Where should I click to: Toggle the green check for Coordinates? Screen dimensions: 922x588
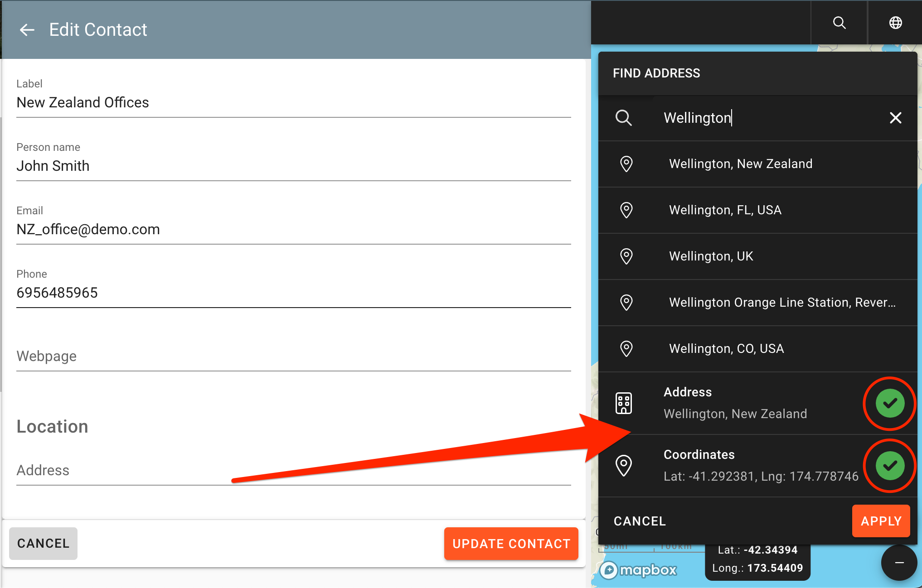click(x=890, y=465)
